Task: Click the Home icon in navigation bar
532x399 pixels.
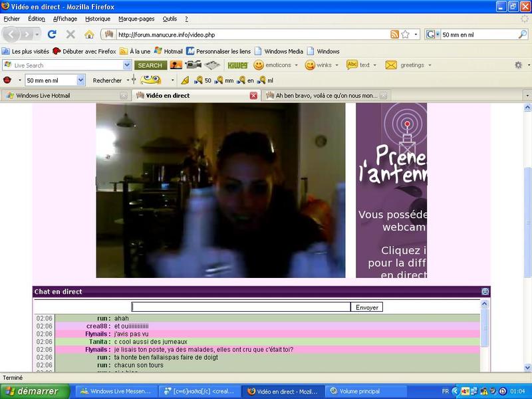Action: pyautogui.click(x=89, y=35)
